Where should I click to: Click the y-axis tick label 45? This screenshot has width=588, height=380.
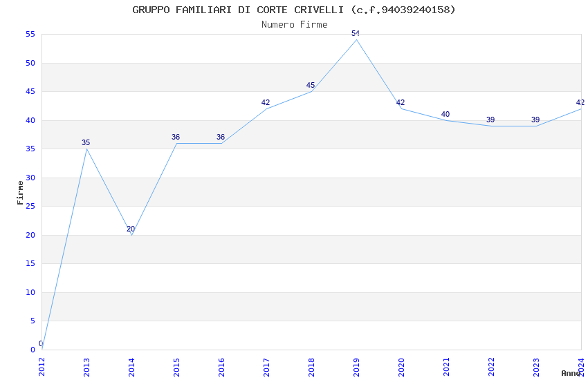[30, 92]
